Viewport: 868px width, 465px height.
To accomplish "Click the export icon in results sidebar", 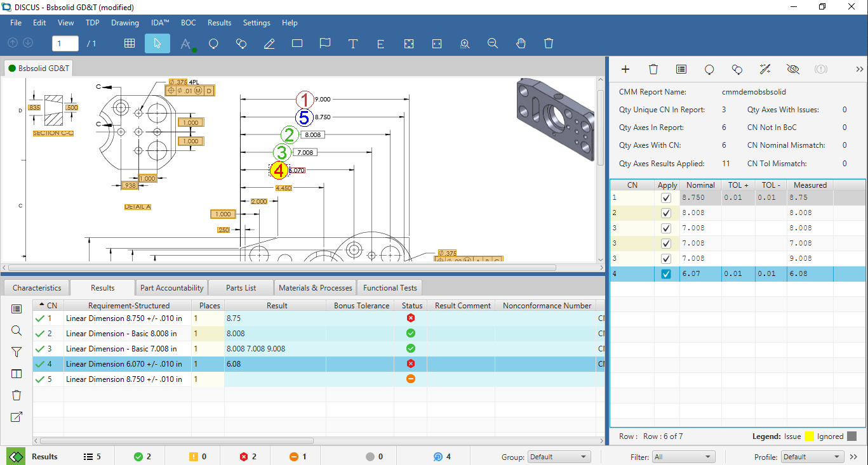I will (17, 417).
